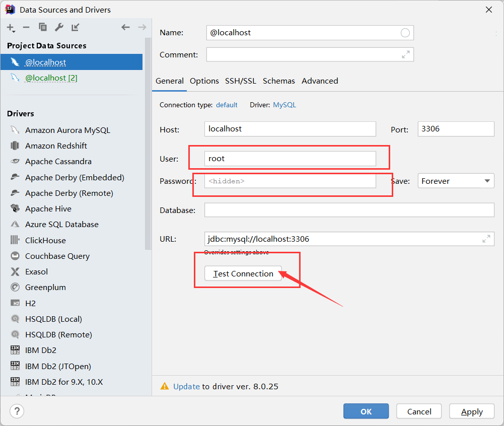Click the make global import arrow icon
This screenshot has width=504, height=426.
click(x=75, y=27)
